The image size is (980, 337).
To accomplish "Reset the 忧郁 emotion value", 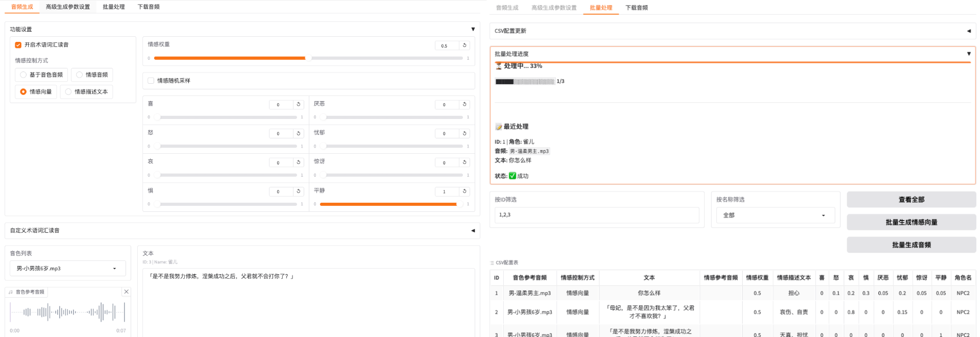I will coord(464,133).
